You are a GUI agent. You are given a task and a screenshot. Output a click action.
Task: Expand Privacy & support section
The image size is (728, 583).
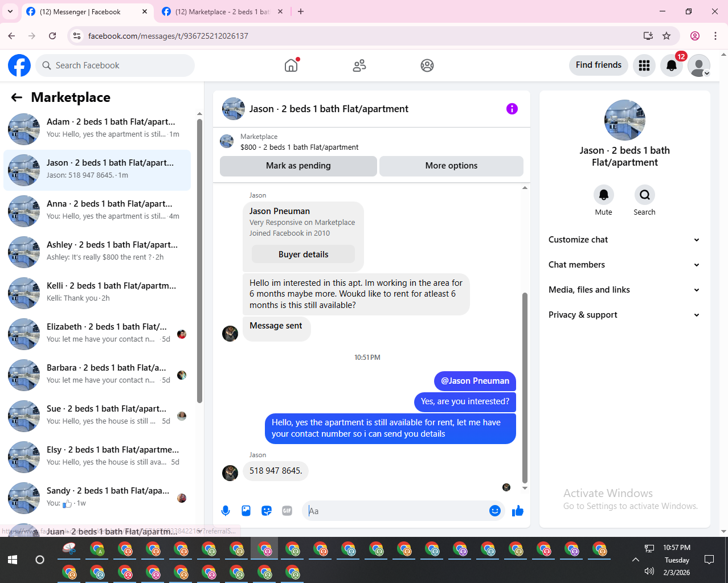624,315
